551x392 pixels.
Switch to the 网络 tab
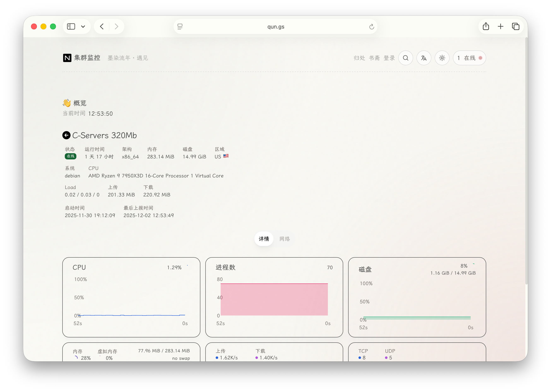point(284,239)
